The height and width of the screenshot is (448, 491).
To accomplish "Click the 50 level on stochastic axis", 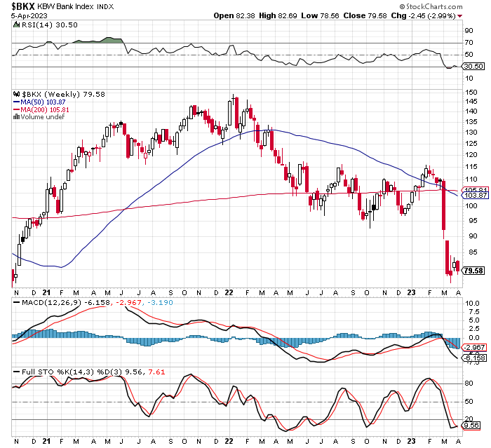I will (469, 401).
